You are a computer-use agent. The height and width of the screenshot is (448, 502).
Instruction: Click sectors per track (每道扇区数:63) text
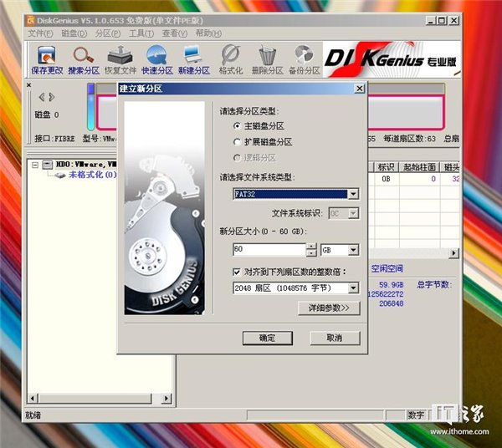pyautogui.click(x=409, y=139)
